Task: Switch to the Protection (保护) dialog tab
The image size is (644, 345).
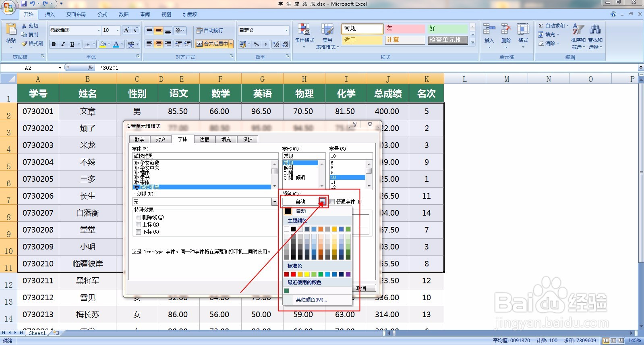Action: tap(247, 139)
